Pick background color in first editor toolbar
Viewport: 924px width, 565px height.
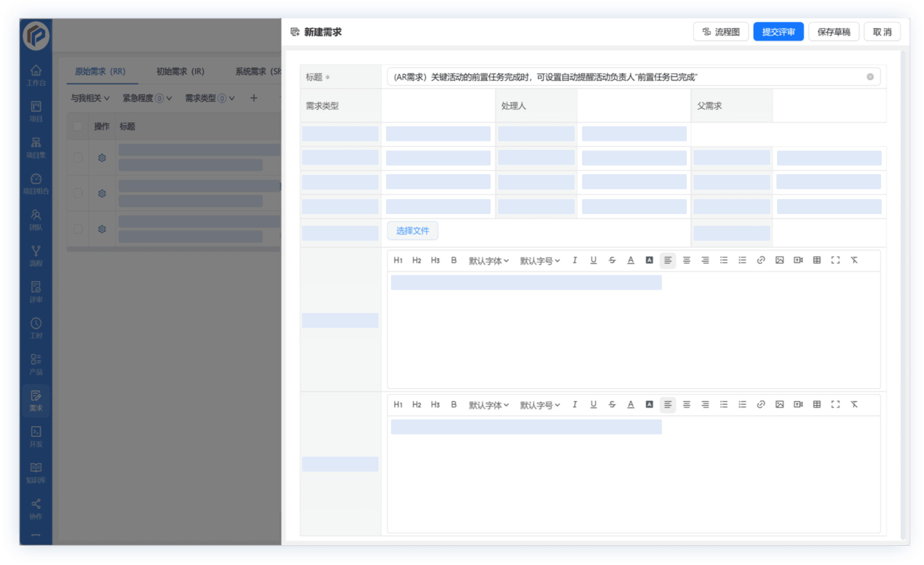(649, 260)
